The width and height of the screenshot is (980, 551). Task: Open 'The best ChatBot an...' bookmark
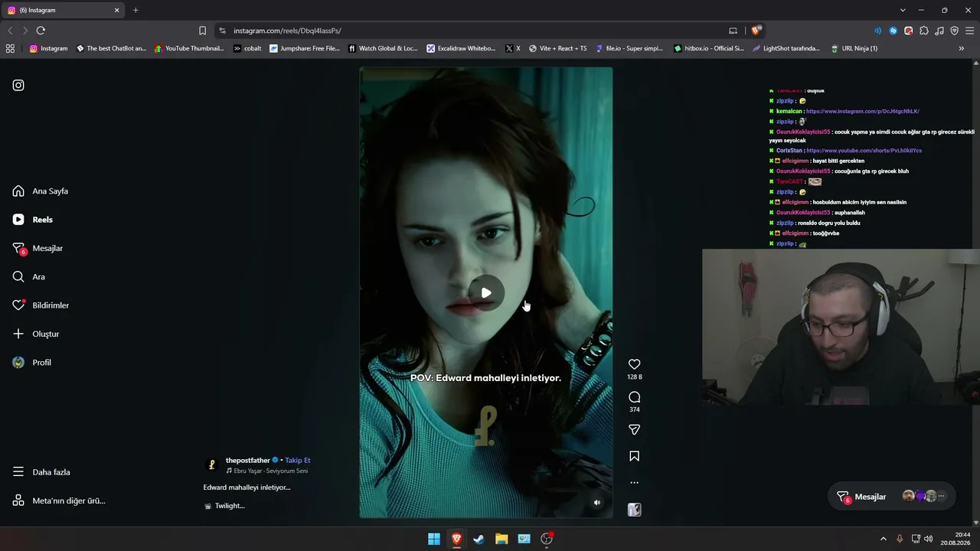112,48
